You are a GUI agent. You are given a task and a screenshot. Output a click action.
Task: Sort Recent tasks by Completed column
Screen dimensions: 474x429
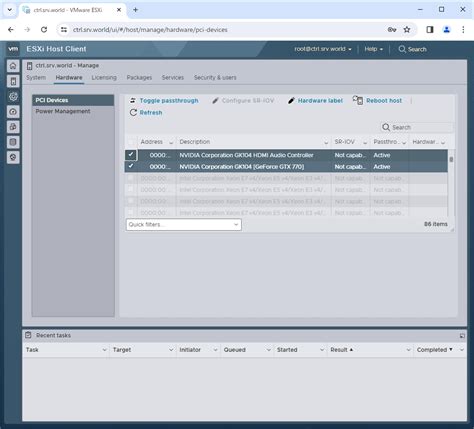click(x=435, y=350)
